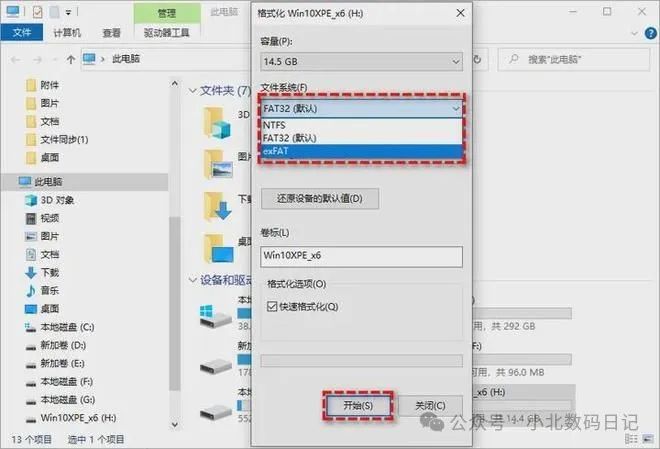660x449 pixels.
Task: Open the 容量 14.5 GB dropdown
Action: click(362, 61)
